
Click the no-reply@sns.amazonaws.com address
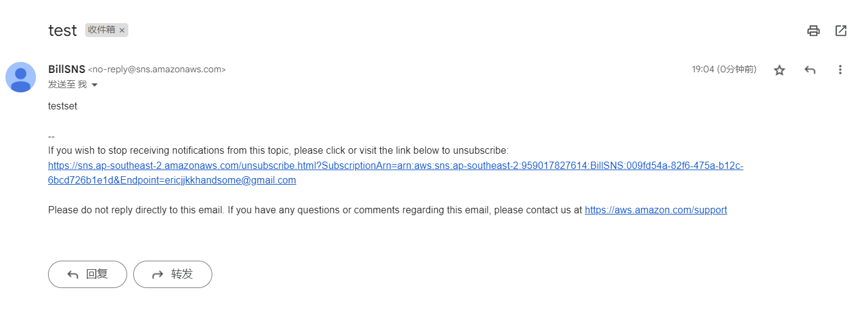157,69
